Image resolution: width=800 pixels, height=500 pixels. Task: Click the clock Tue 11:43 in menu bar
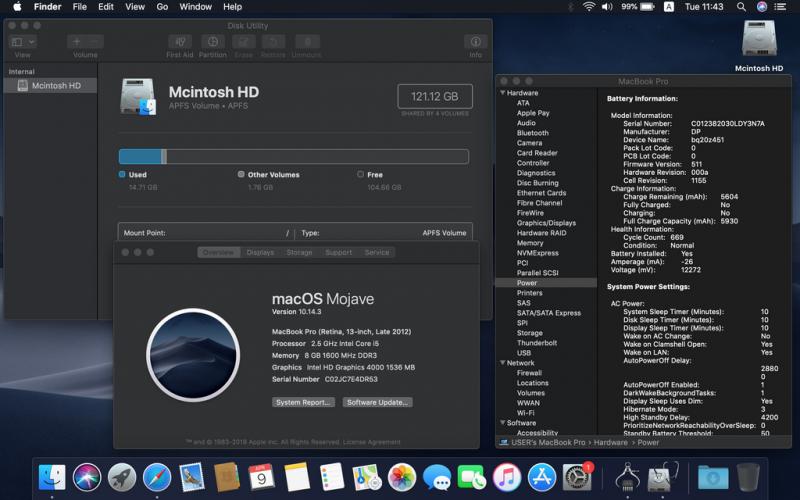pos(704,7)
